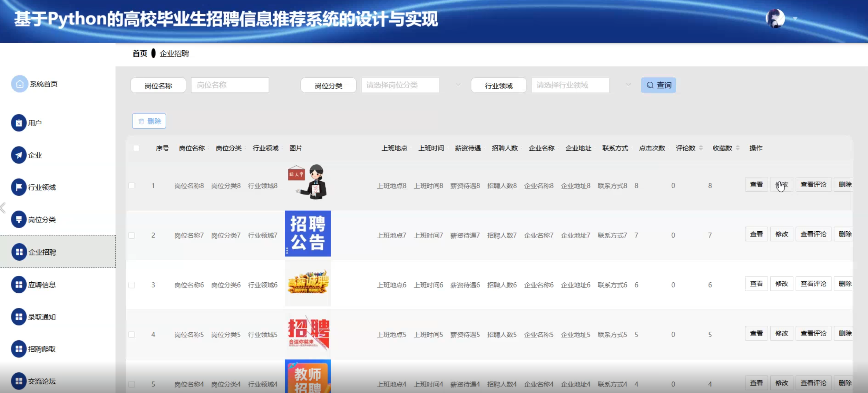Open the 交流论坛 menu item

(42, 381)
